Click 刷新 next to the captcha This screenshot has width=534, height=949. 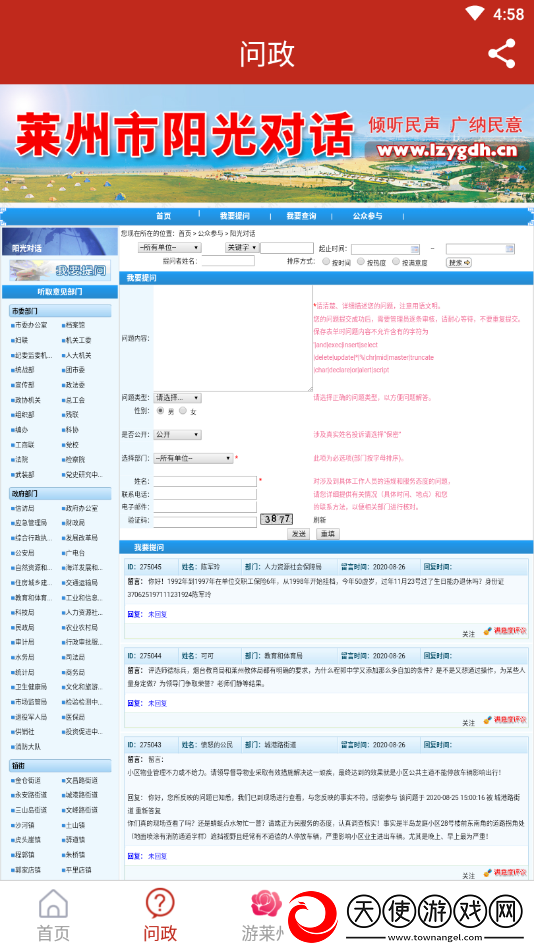[x=320, y=519]
